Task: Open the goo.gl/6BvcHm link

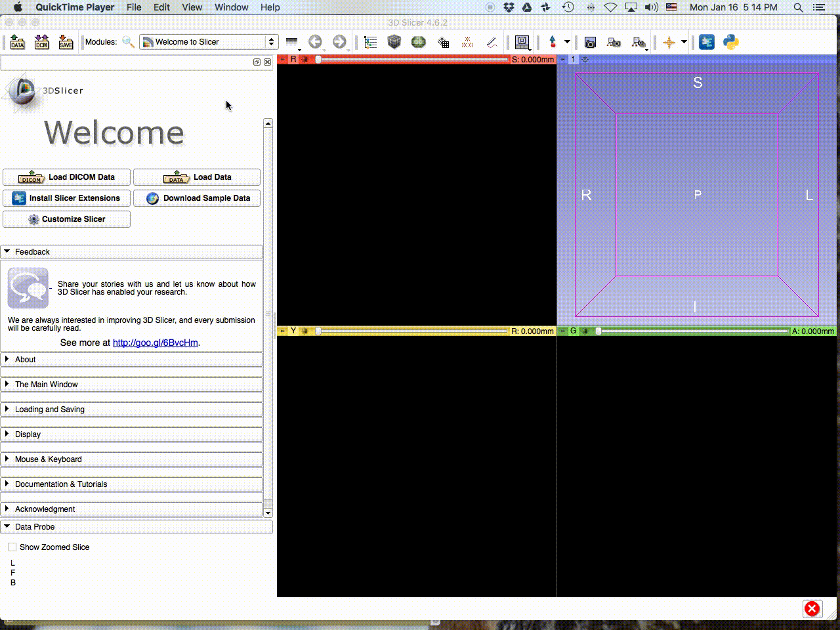Action: tap(156, 343)
